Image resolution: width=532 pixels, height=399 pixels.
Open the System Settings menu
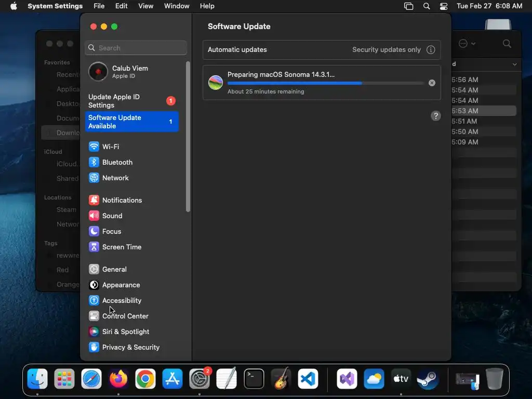click(55, 6)
